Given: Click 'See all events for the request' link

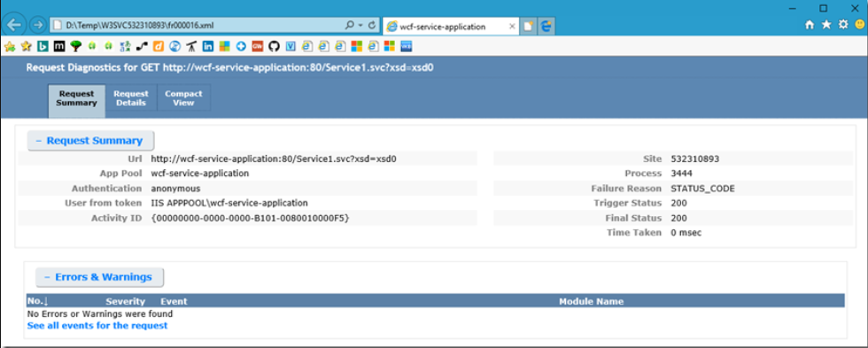Looking at the screenshot, I should pyautogui.click(x=97, y=325).
